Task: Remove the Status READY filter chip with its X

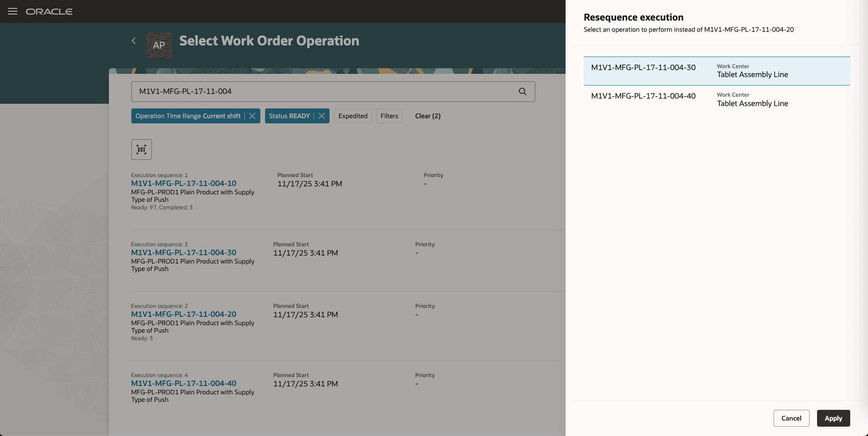Action: [321, 116]
